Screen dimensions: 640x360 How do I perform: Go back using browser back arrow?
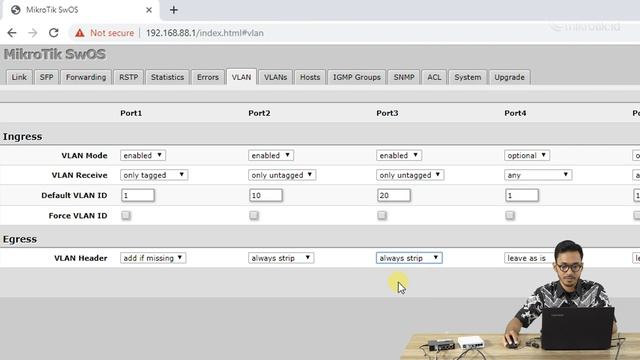[x=12, y=33]
